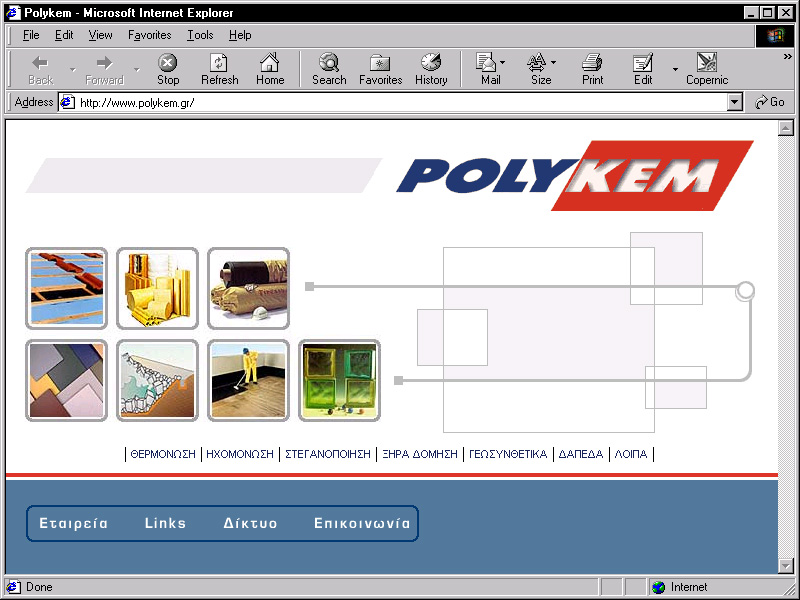This screenshot has height=600, width=800.
Task: Show more toolbar buttons chevron
Action: point(788,57)
